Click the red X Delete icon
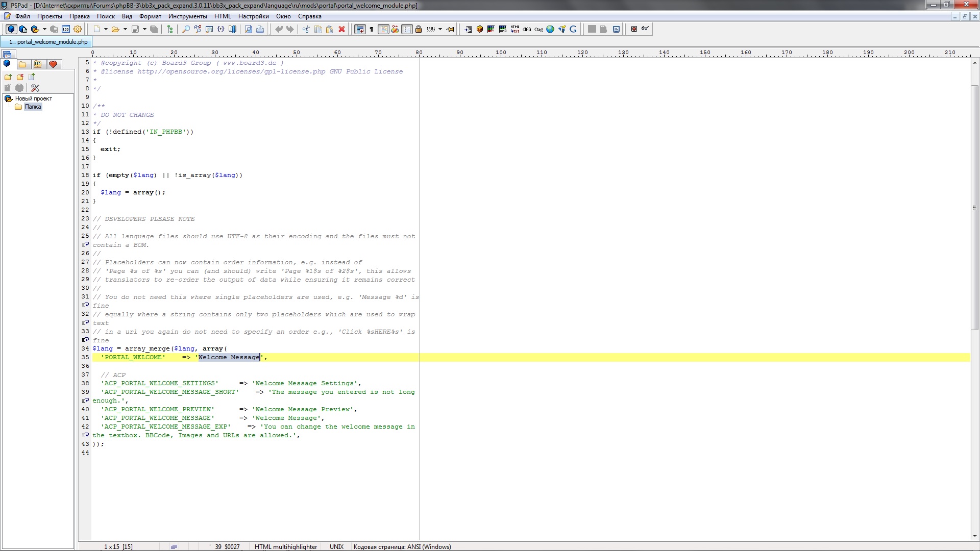The height and width of the screenshot is (551, 980). tap(341, 29)
